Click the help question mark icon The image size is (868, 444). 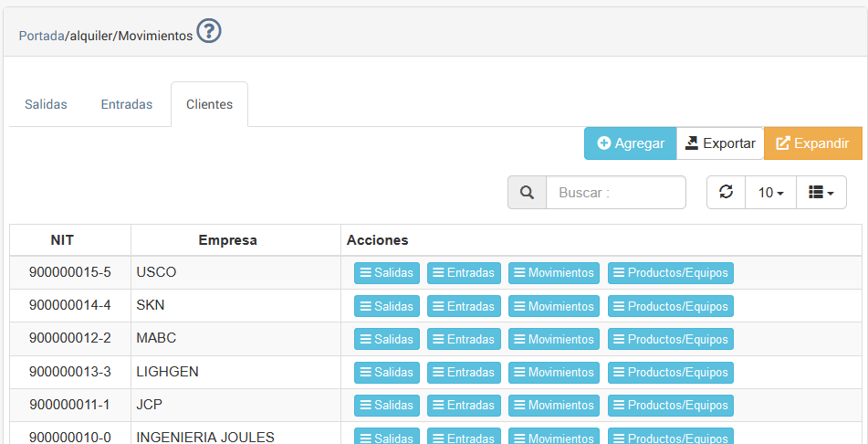209,32
